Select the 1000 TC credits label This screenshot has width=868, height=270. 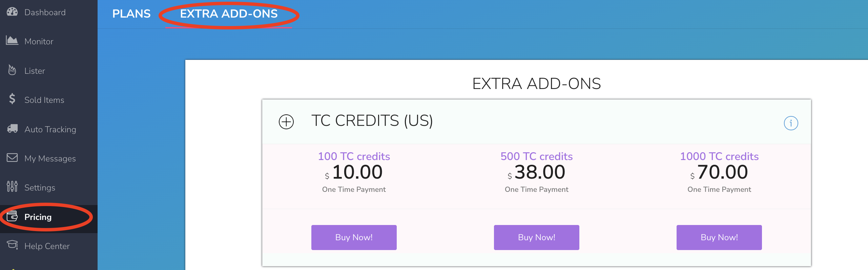[719, 156]
